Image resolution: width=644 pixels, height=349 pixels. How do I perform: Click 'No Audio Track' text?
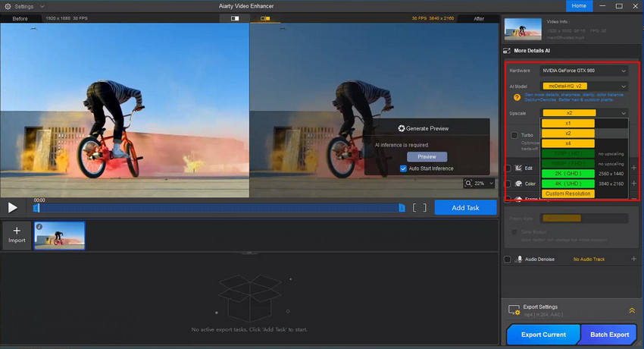point(589,259)
